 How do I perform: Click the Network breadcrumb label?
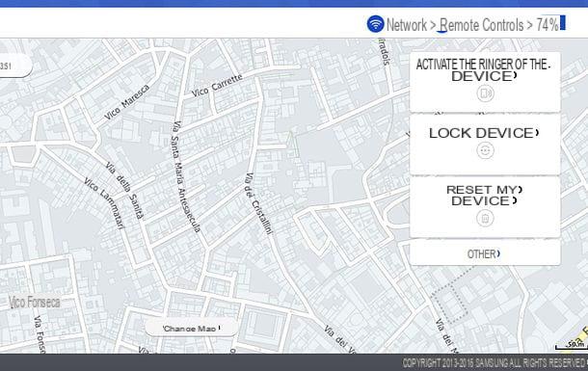[407, 25]
